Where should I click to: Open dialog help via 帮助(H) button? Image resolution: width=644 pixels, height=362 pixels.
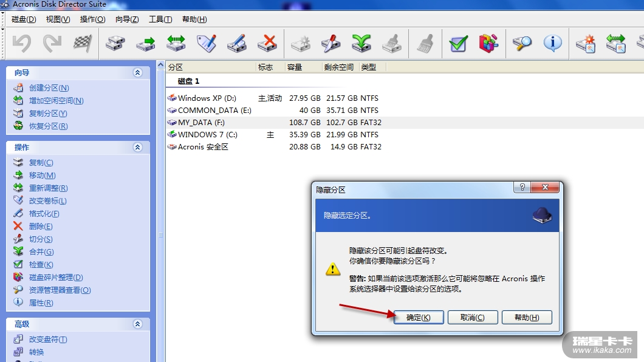pos(527,317)
